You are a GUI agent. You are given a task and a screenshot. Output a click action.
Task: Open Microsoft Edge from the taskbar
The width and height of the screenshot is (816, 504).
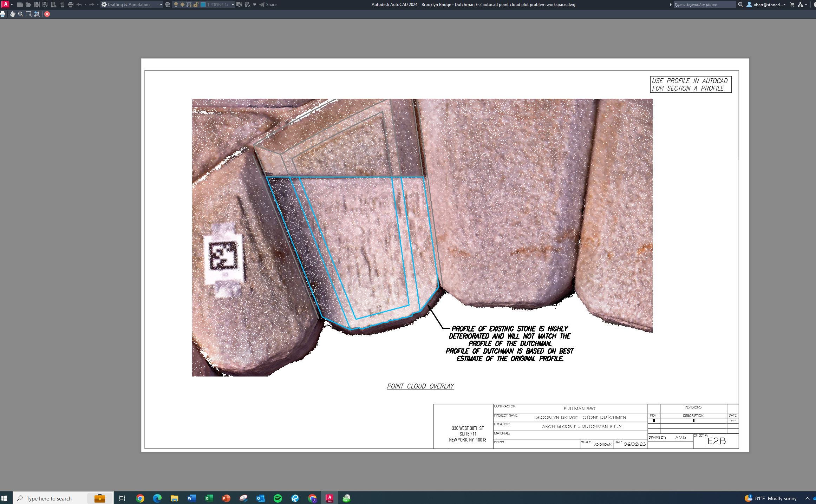coord(157,498)
